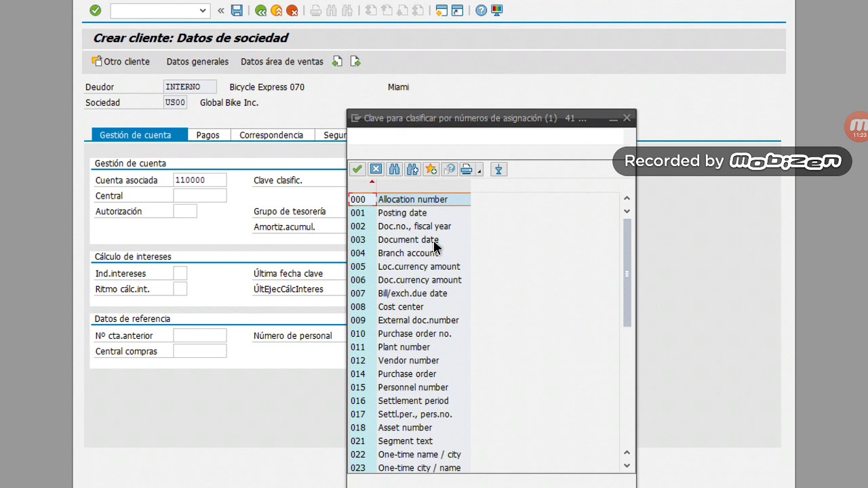Click the Otro cliente button
Viewport: 868px width, 488px height.
point(121,62)
